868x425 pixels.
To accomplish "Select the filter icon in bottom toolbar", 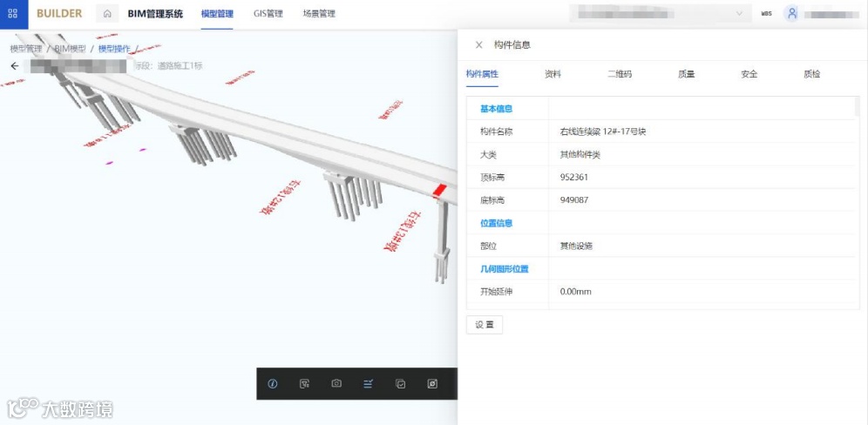I will [304, 383].
